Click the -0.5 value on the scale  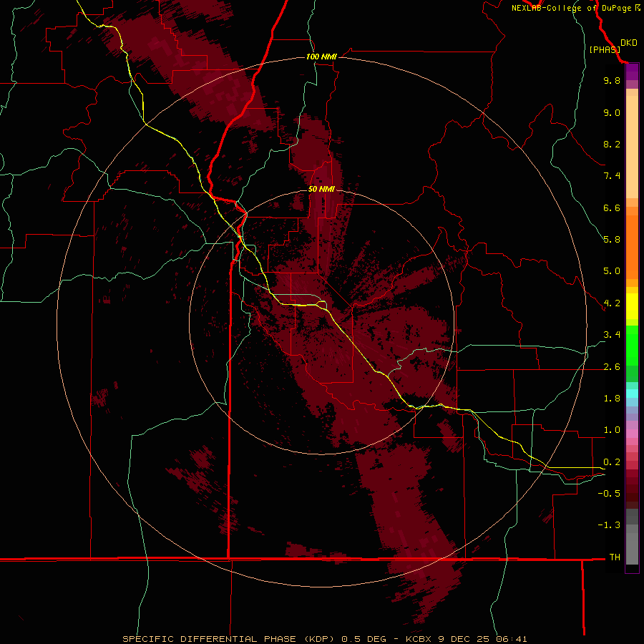pyautogui.click(x=609, y=494)
